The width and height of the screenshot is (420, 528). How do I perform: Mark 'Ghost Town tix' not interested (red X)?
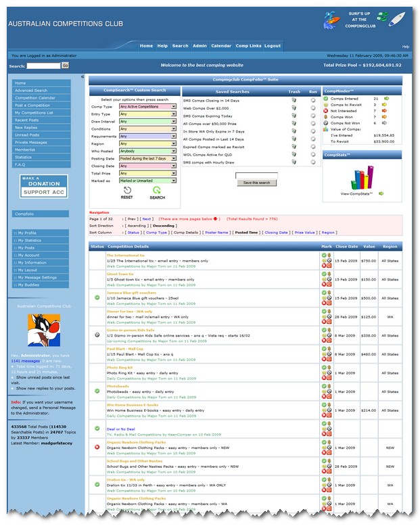coord(324,284)
